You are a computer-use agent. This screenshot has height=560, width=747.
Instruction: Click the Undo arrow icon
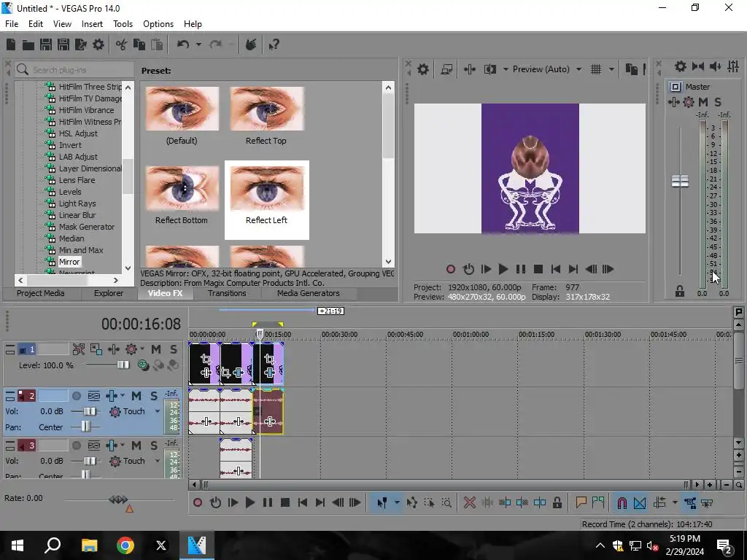pyautogui.click(x=183, y=44)
